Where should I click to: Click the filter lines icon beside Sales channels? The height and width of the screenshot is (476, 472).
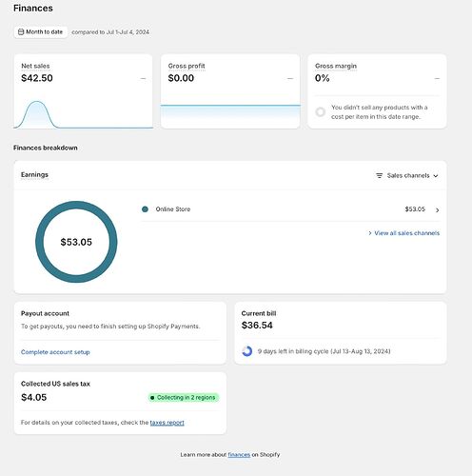point(380,175)
